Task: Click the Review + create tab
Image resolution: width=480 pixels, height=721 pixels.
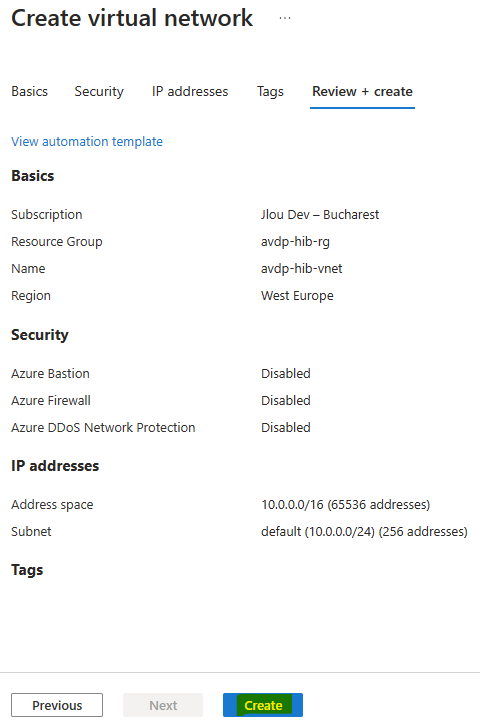Action: [x=362, y=92]
